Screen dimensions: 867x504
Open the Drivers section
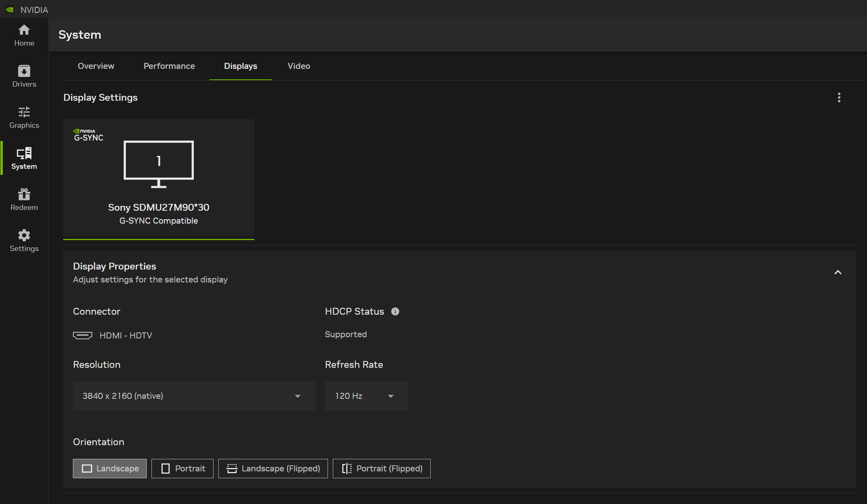click(x=24, y=75)
